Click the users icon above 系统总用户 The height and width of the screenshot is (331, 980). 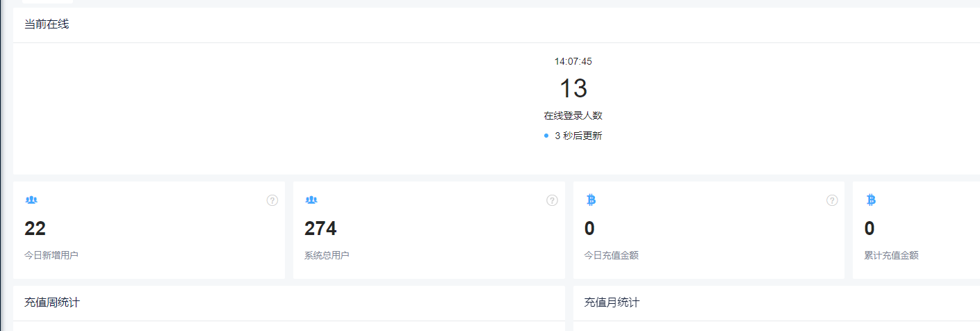pos(311,200)
